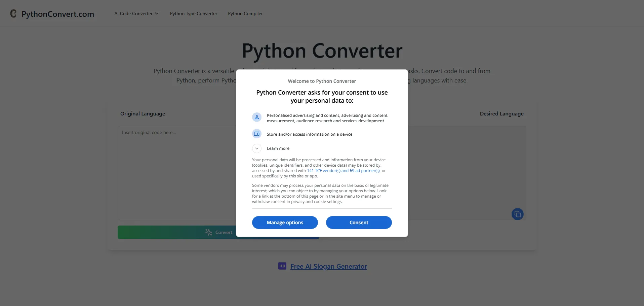644x306 pixels.
Task: Open the AI Code Converter dropdown menu
Action: click(136, 13)
